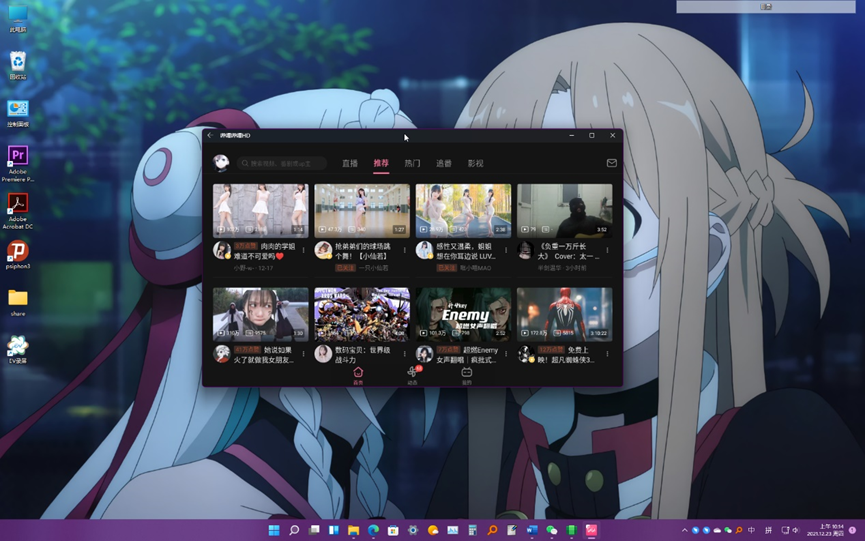Click the back arrow in the Bilibili title bar

pos(210,135)
